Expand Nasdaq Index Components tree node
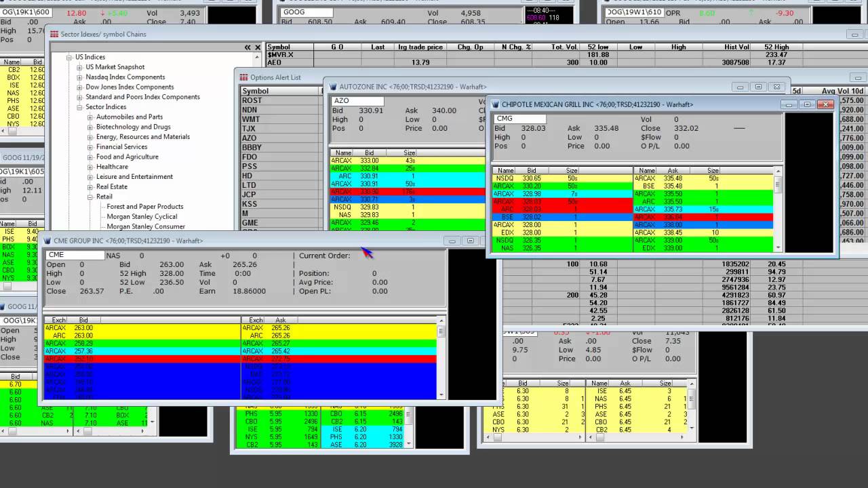The width and height of the screenshot is (868, 488). (x=79, y=77)
